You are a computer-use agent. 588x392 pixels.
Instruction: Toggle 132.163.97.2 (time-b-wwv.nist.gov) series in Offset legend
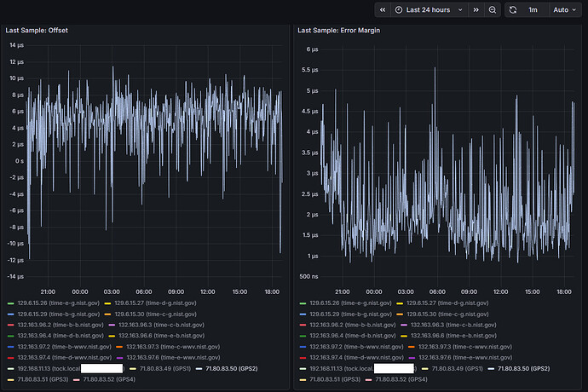coord(60,347)
